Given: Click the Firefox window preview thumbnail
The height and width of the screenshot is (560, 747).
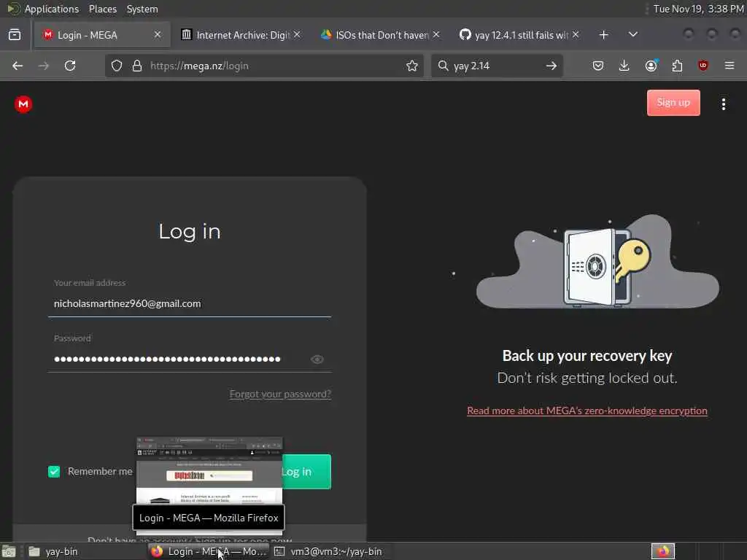Looking at the screenshot, I should click(x=209, y=470).
